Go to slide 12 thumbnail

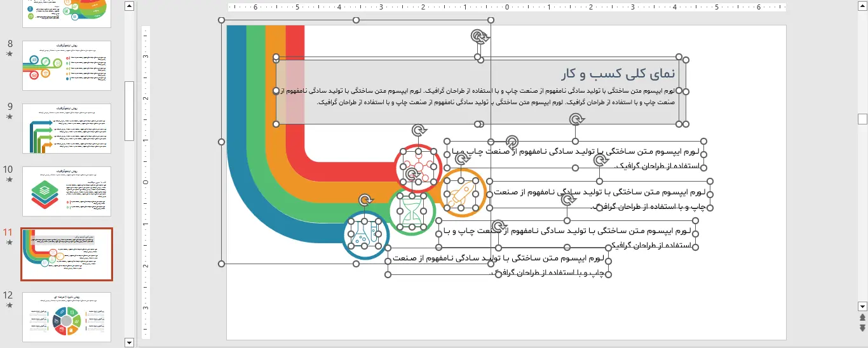point(66,317)
